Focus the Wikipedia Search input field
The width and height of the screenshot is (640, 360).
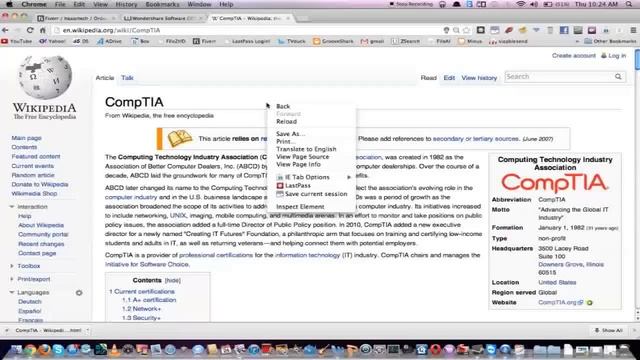click(560, 76)
